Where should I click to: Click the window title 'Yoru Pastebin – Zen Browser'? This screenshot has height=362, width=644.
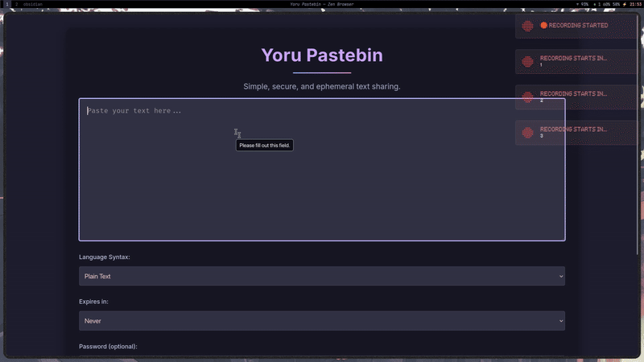[x=321, y=4]
